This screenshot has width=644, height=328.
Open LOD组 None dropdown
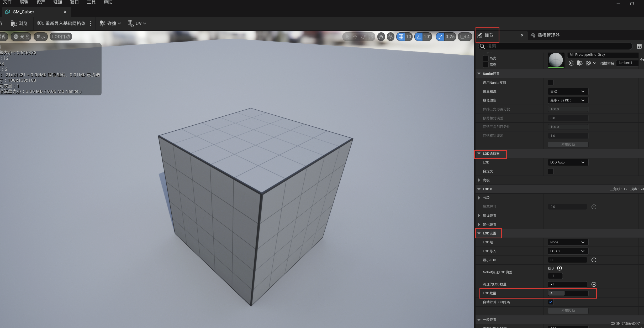568,242
